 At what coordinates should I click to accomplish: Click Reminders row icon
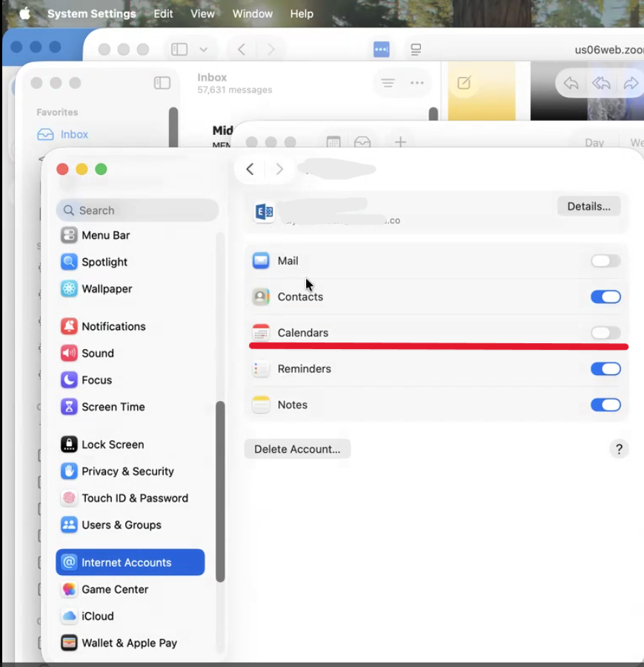[x=261, y=369]
